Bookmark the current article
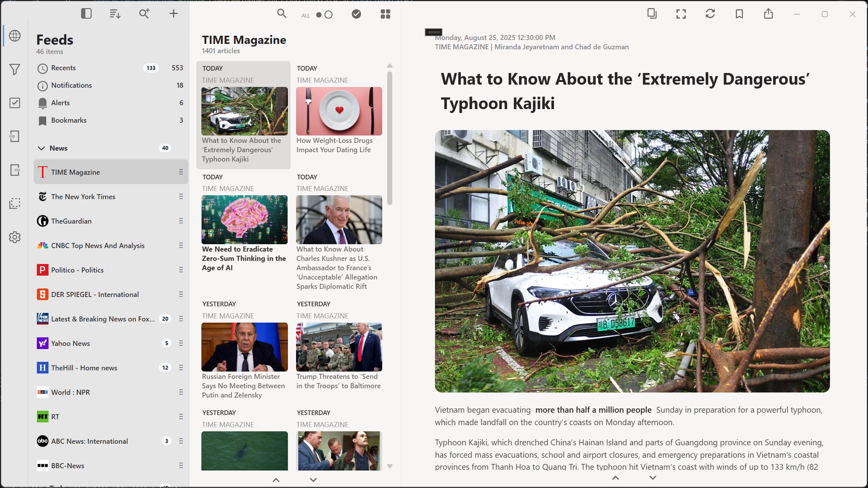 point(739,14)
